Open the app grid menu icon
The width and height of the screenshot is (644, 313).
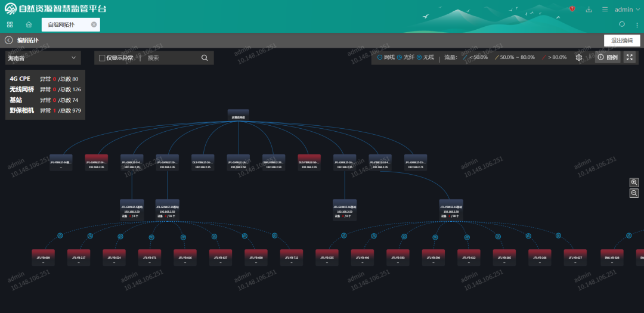10,24
